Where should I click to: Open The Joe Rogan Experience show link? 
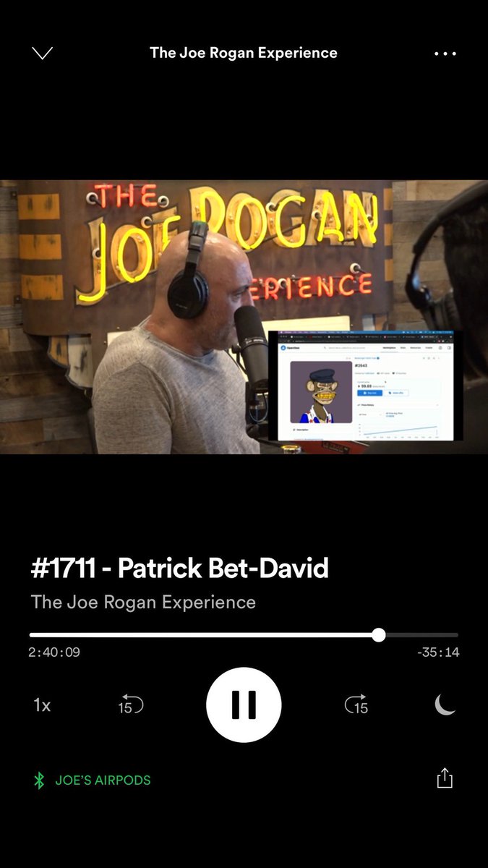tap(143, 602)
